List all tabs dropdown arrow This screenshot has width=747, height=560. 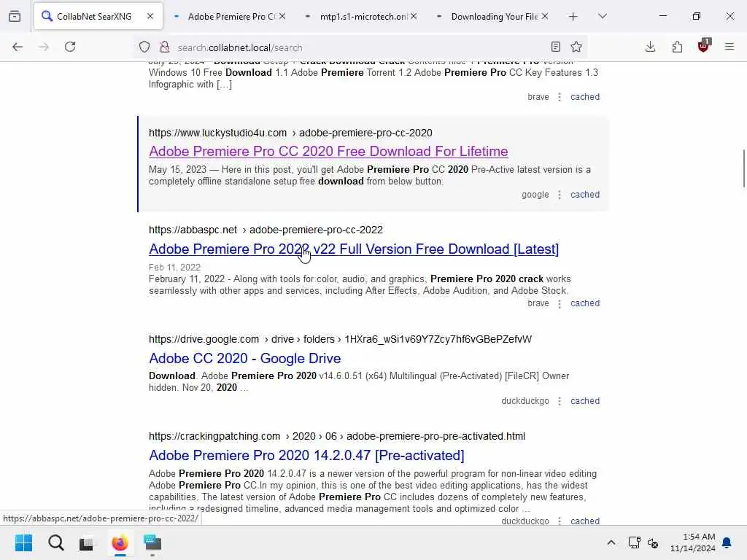(602, 17)
